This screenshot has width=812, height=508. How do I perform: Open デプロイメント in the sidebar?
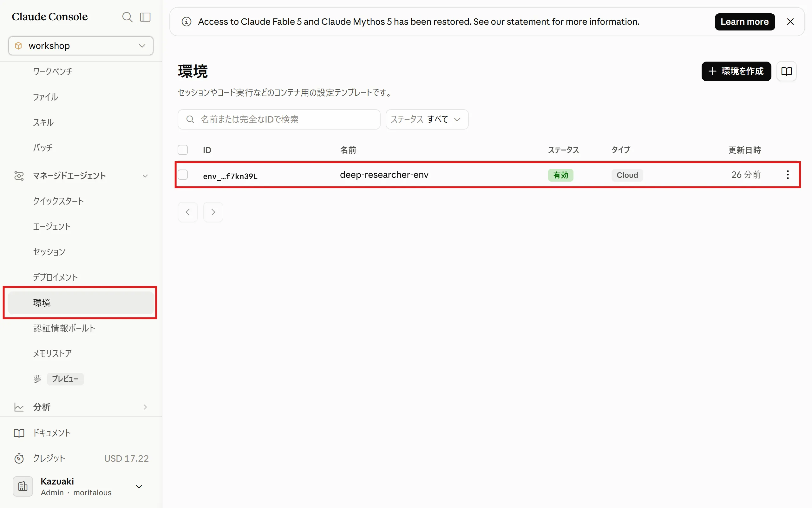(x=56, y=277)
